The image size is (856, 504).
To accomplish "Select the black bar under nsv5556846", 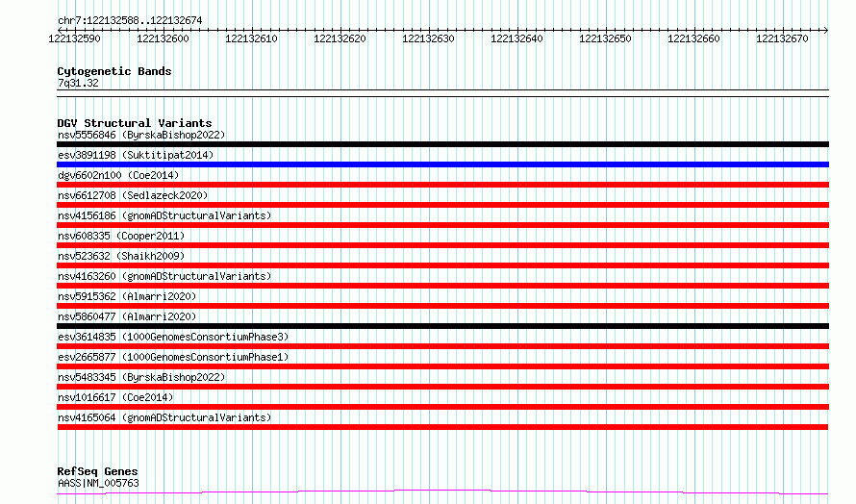I will [x=442, y=144].
